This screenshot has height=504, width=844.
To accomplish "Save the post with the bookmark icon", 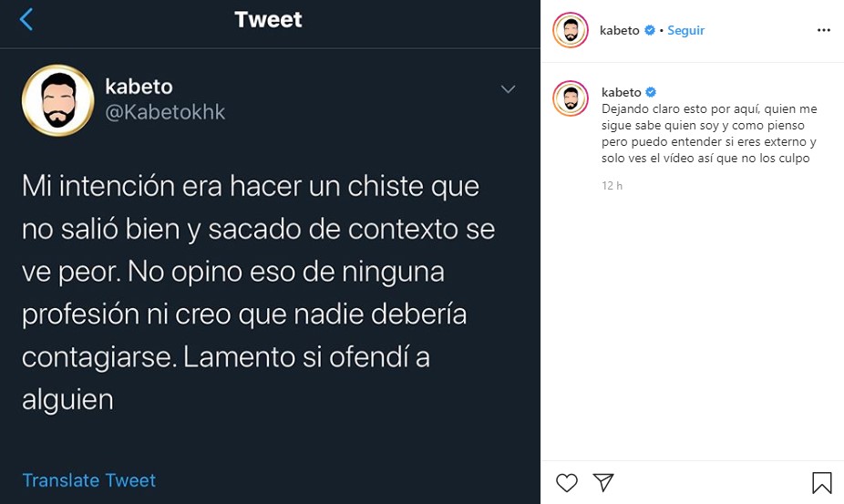I will pos(821,482).
